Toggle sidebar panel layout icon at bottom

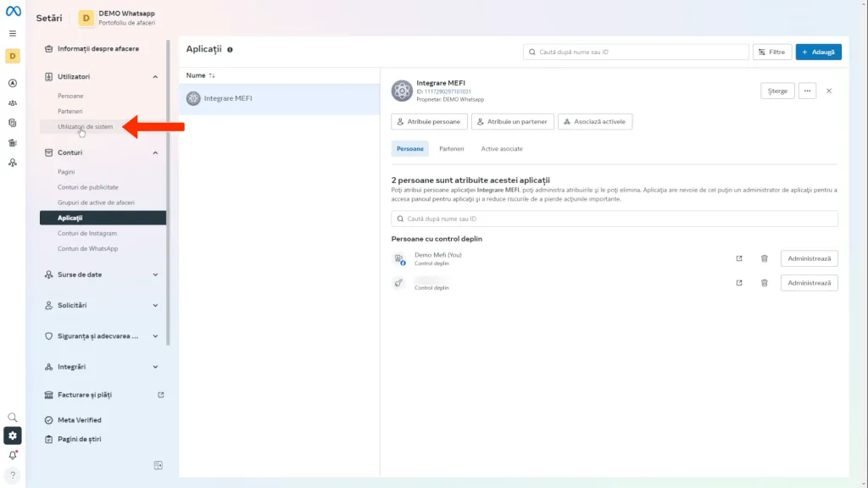click(x=159, y=465)
